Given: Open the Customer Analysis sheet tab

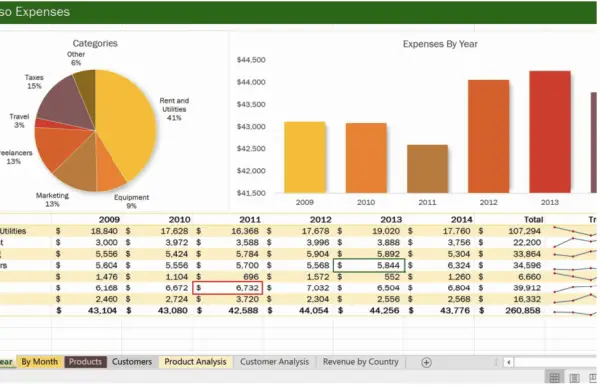Looking at the screenshot, I should pos(274,362).
